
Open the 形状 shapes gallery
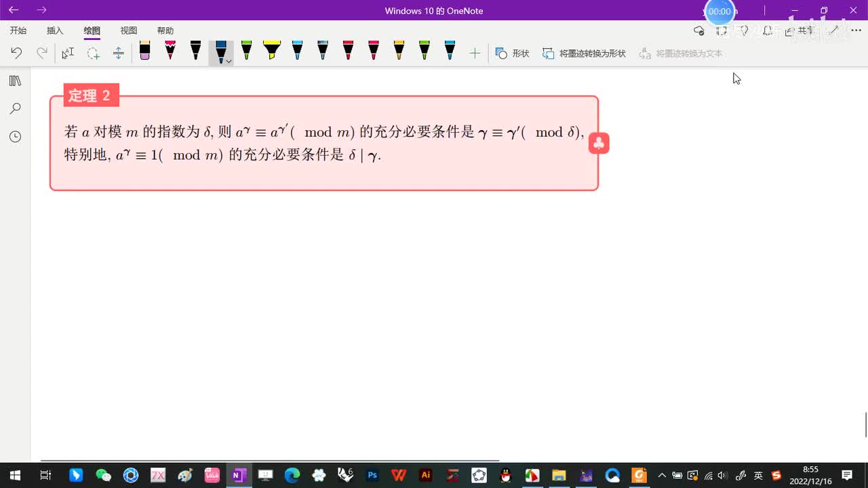tap(512, 53)
